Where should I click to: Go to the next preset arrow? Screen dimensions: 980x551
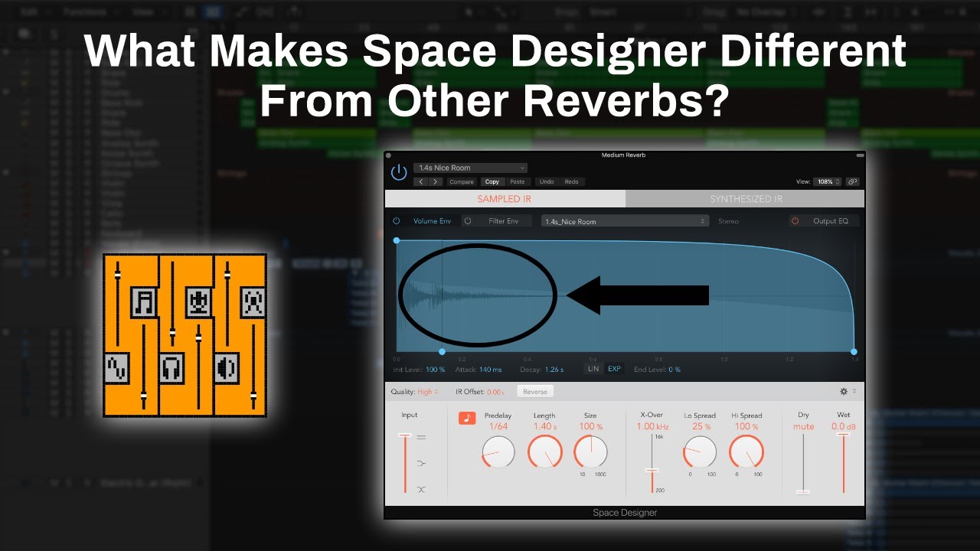click(436, 182)
